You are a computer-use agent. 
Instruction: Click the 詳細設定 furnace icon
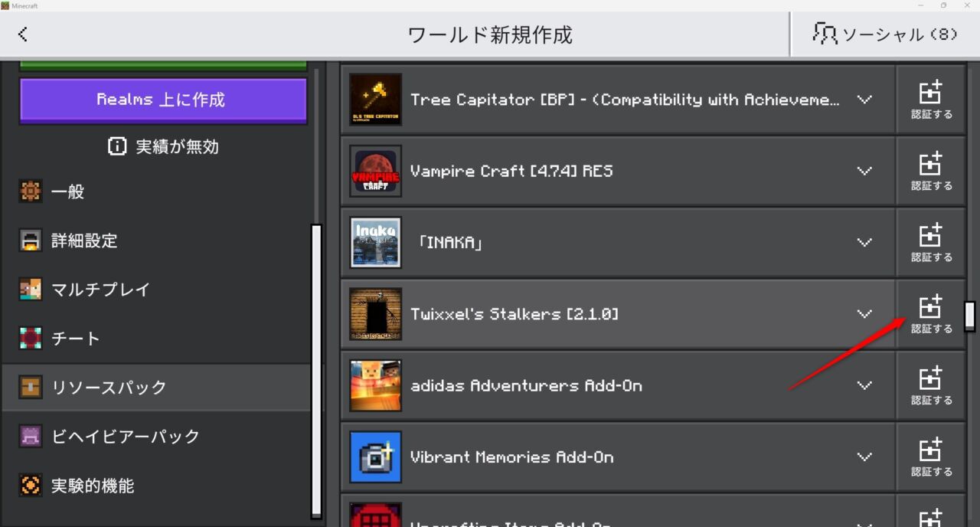(x=31, y=241)
